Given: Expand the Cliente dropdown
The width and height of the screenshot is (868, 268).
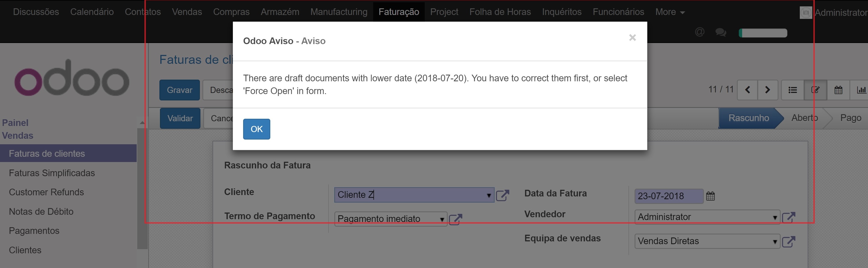Looking at the screenshot, I should click(488, 195).
